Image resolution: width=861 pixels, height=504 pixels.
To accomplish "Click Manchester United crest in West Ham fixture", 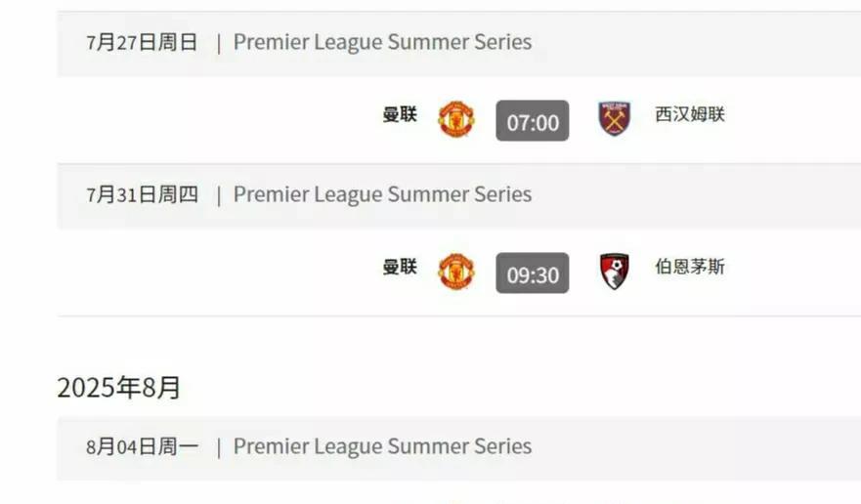I will coord(455,119).
